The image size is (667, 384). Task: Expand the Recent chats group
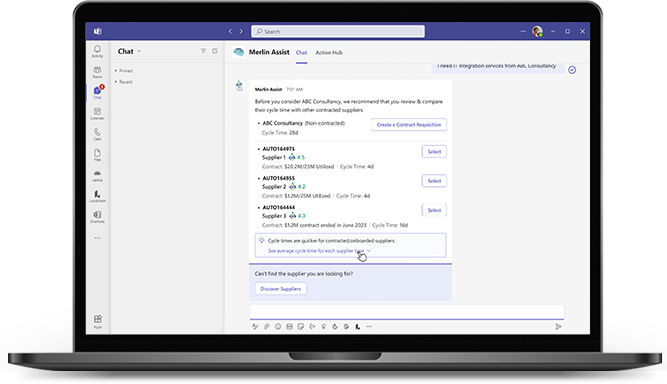click(124, 82)
